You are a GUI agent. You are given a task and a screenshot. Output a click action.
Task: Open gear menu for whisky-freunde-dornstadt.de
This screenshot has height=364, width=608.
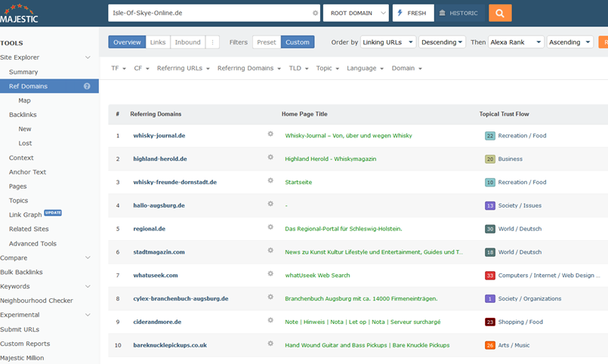[270, 180]
